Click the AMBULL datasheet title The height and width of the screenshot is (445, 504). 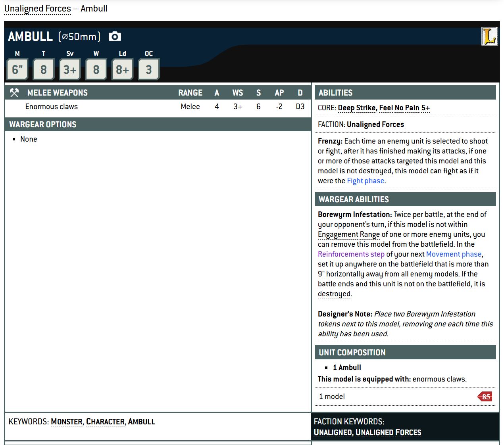pyautogui.click(x=30, y=36)
